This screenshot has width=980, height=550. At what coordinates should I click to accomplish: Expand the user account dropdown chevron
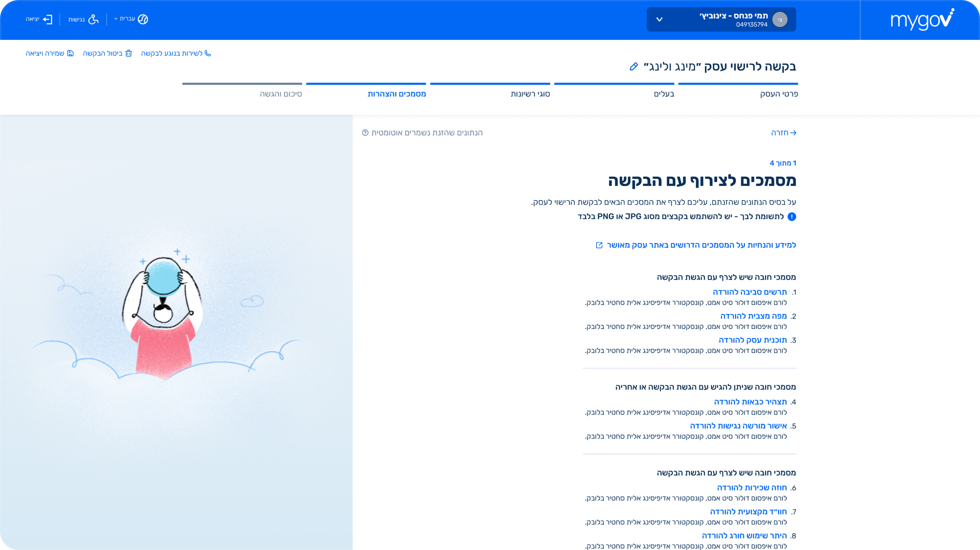coord(659,19)
